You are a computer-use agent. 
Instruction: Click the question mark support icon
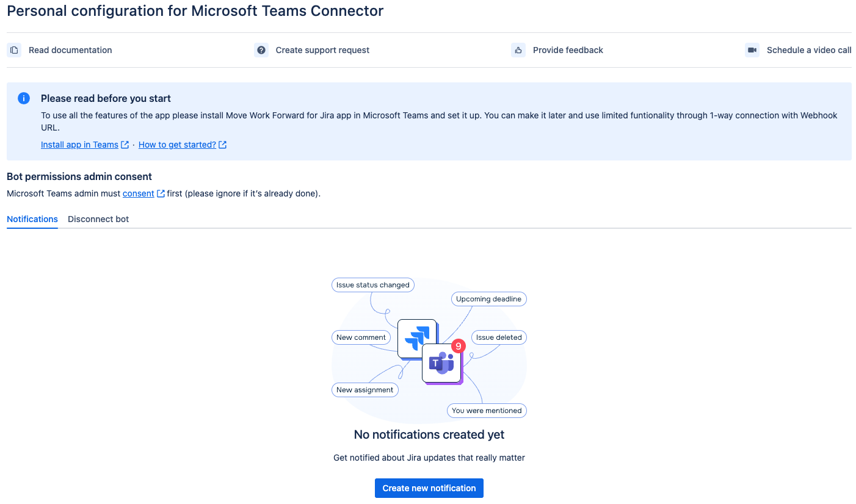261,50
